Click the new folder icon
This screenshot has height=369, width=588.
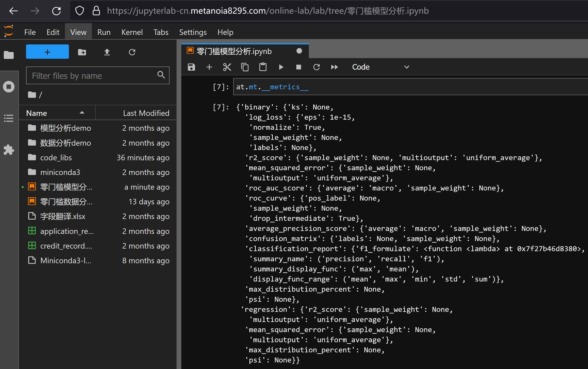pyautogui.click(x=82, y=52)
